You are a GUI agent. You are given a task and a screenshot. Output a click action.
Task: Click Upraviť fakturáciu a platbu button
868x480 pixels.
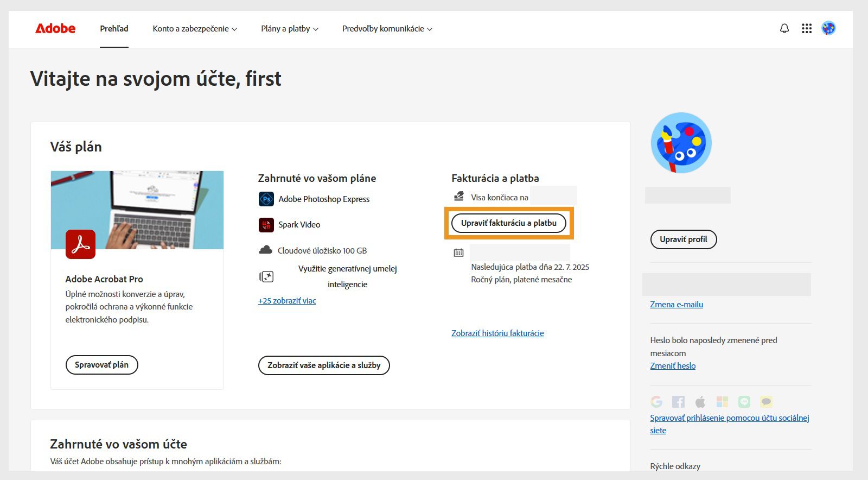(x=509, y=223)
